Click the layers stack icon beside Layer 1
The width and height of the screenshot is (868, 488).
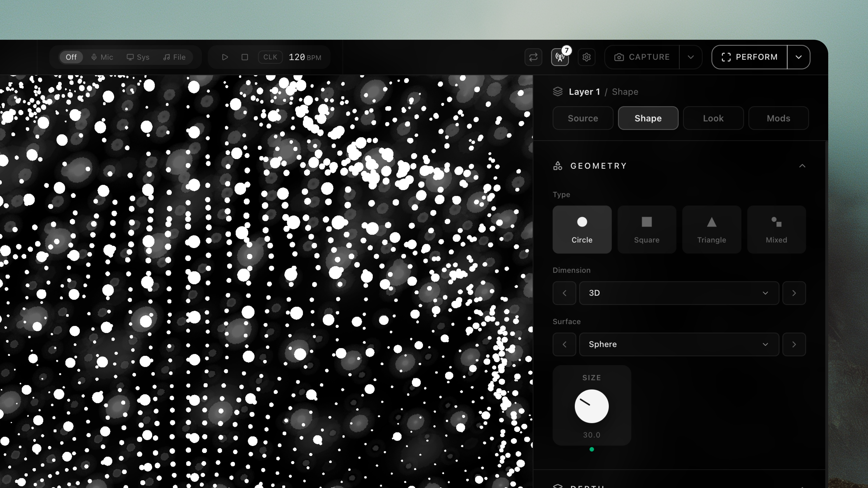[x=558, y=91]
